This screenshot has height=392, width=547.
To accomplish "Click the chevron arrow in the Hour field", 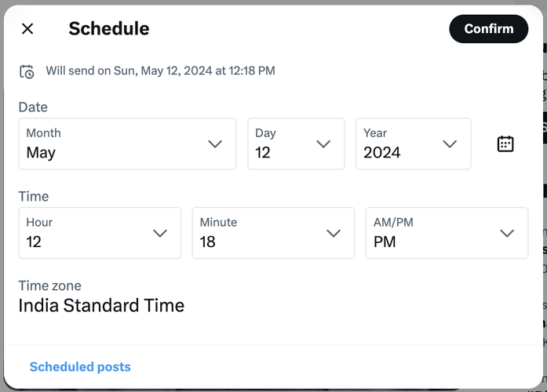I will 160,234.
